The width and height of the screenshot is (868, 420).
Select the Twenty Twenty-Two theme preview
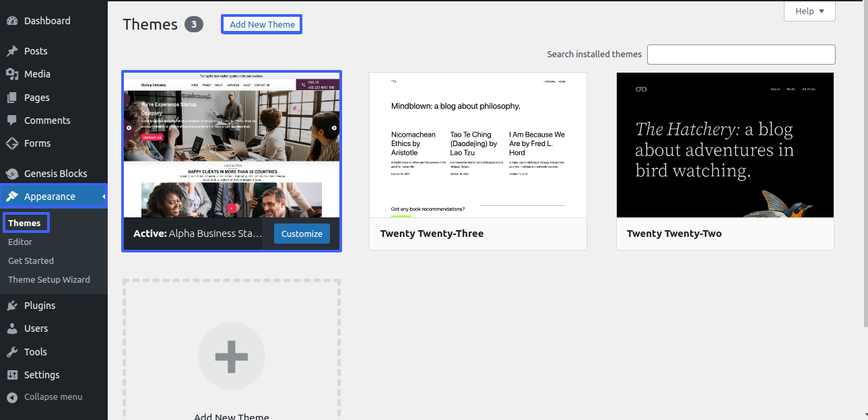[x=725, y=145]
